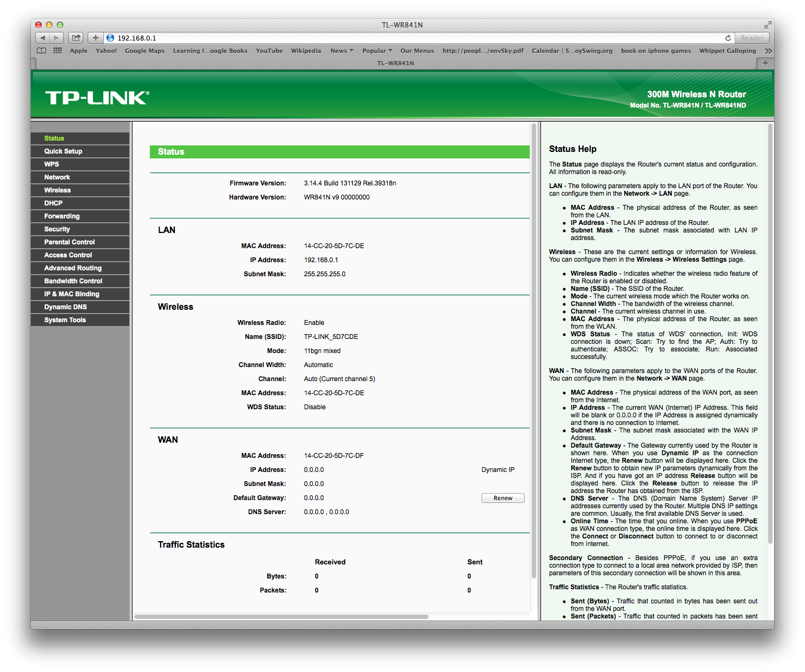Image resolution: width=805 pixels, height=672 pixels.
Task: Open WPS in the sidebar
Action: pos(80,164)
